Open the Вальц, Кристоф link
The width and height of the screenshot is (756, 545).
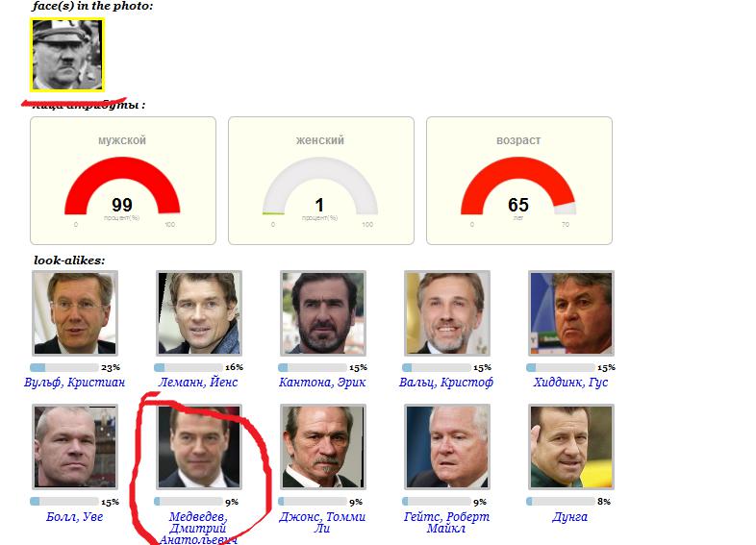pos(446,383)
